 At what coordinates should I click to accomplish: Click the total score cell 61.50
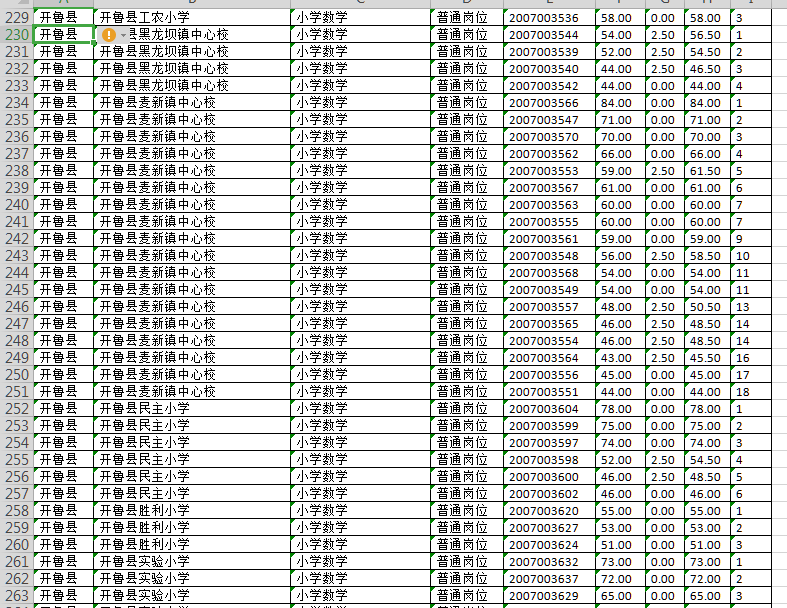pos(706,171)
